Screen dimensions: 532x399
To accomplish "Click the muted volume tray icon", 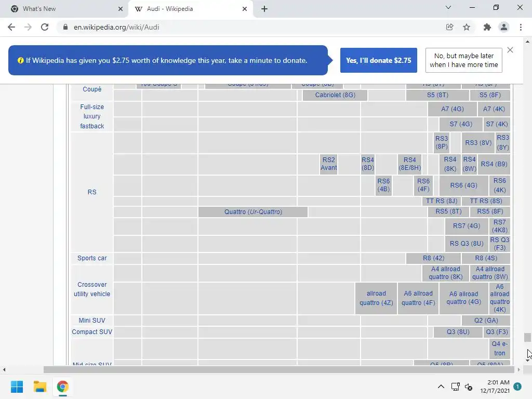I will pyautogui.click(x=469, y=387).
